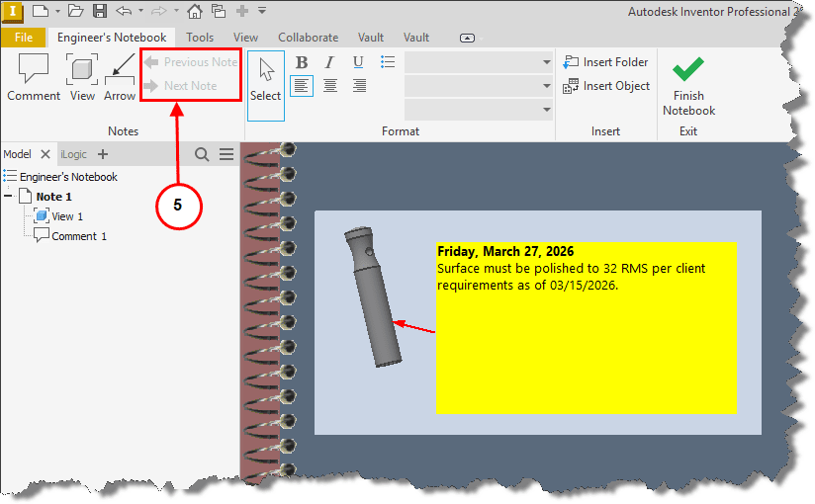Click the Save disk icon
This screenshot has height=504, width=815.
pos(100,11)
